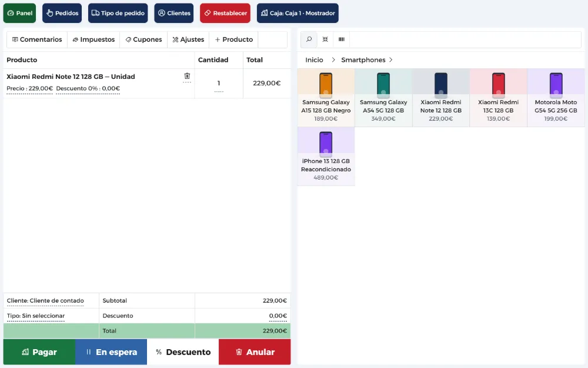Open the Impuestos tab

click(93, 39)
